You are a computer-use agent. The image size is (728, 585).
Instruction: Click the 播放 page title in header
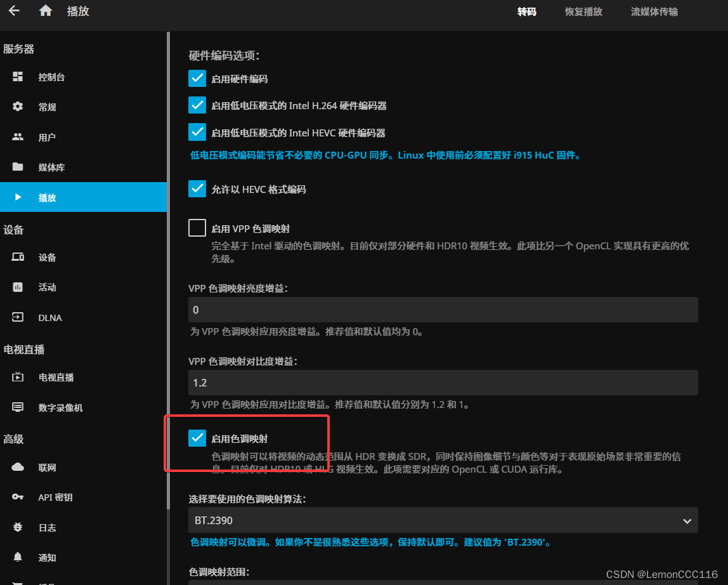pyautogui.click(x=78, y=11)
